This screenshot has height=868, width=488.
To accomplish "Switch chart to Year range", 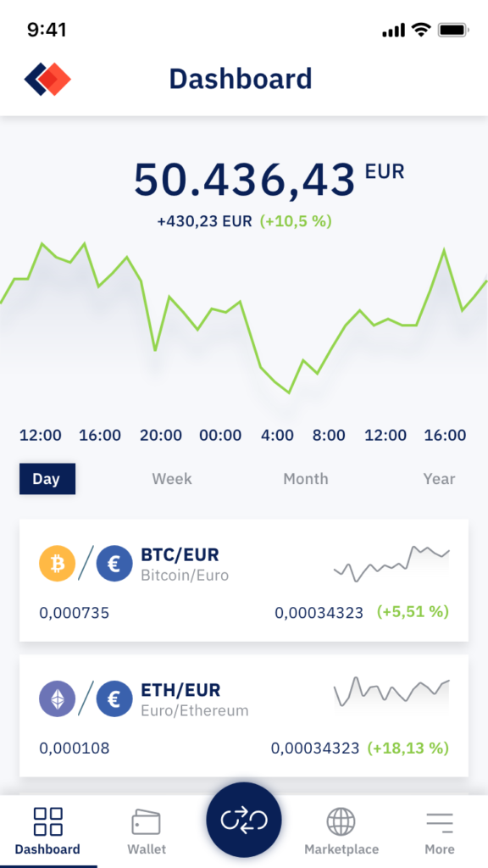I will 440,479.
